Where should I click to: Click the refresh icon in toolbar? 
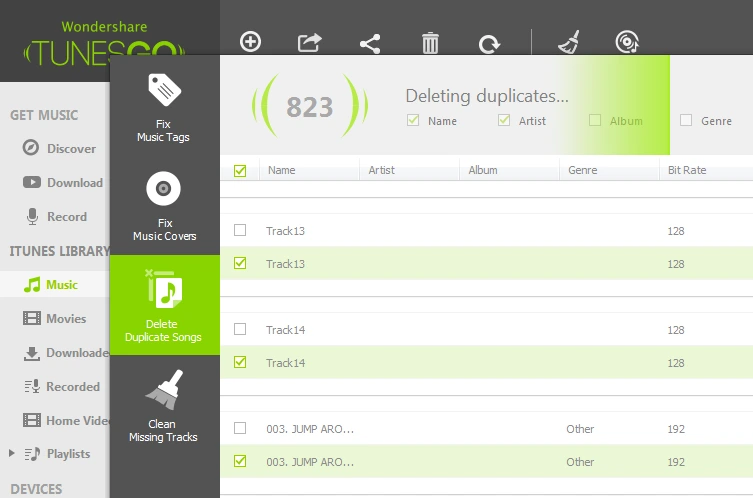tap(489, 44)
